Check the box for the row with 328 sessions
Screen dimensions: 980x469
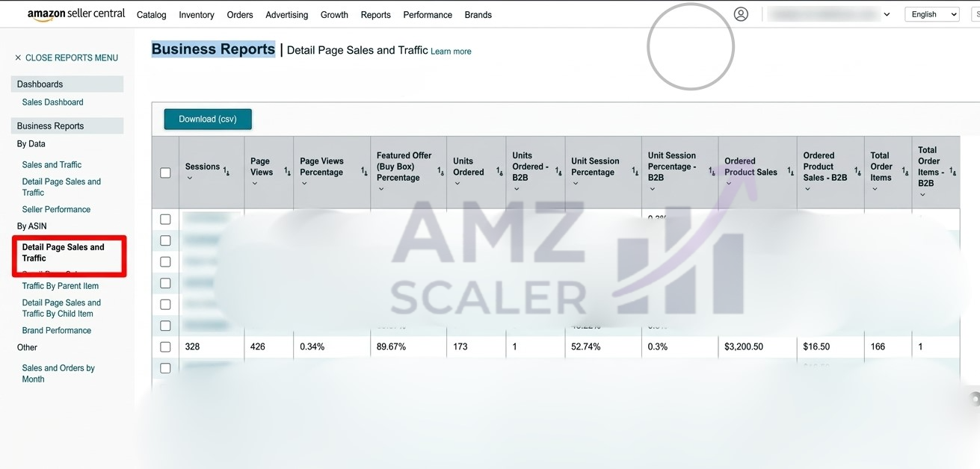(x=165, y=347)
